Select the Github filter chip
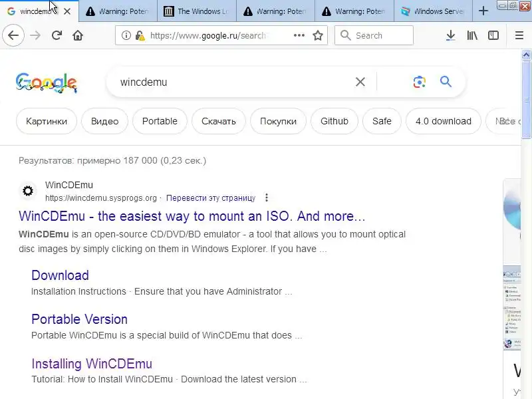The image size is (532, 399). (x=334, y=121)
